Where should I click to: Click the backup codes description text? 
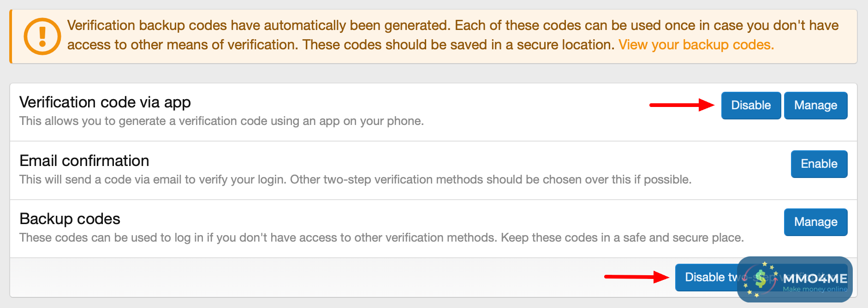pos(381,238)
